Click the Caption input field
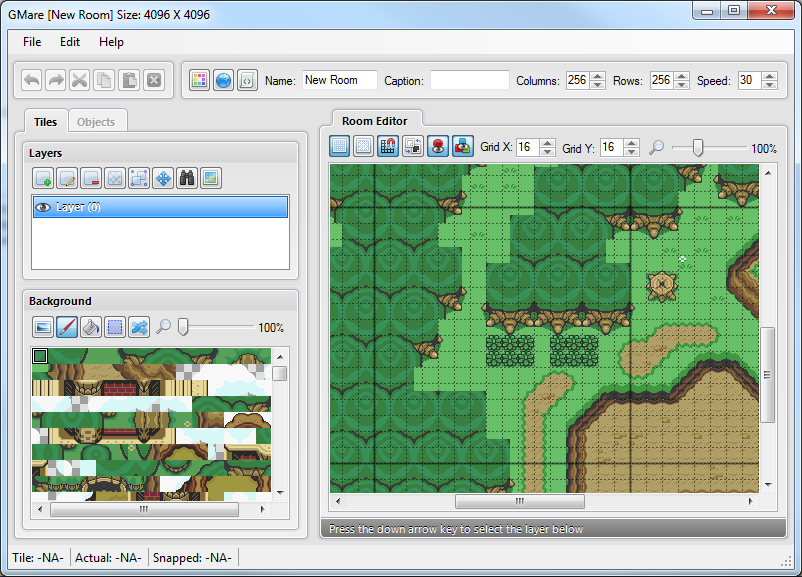 [470, 80]
